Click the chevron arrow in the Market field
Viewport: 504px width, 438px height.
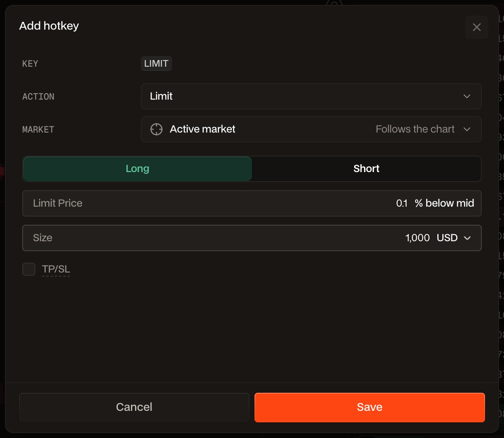(x=467, y=129)
